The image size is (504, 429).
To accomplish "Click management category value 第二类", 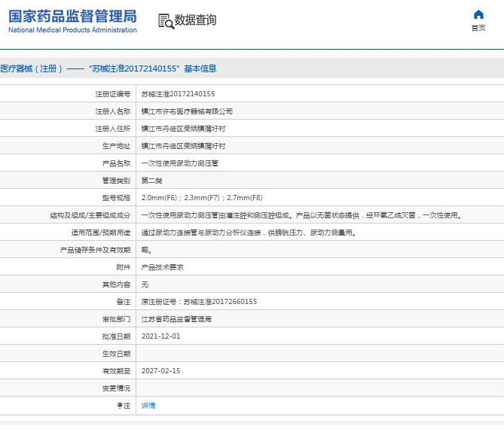I will [151, 181].
